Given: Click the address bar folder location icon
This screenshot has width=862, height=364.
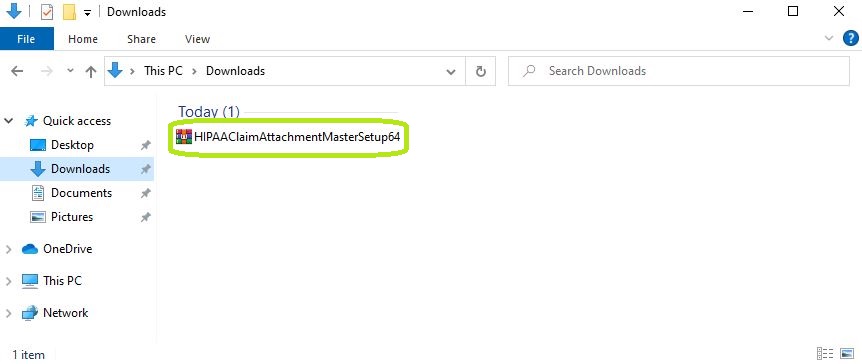Looking at the screenshot, I should 115,70.
